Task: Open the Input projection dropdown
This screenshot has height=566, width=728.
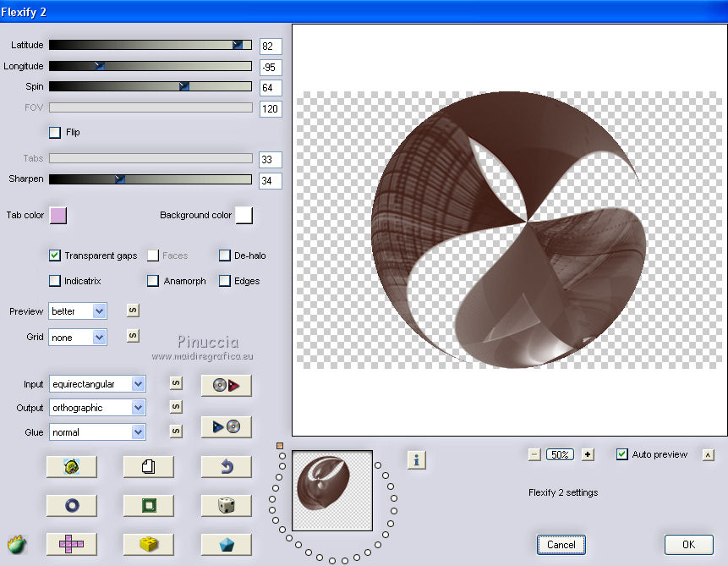Action: [x=97, y=384]
